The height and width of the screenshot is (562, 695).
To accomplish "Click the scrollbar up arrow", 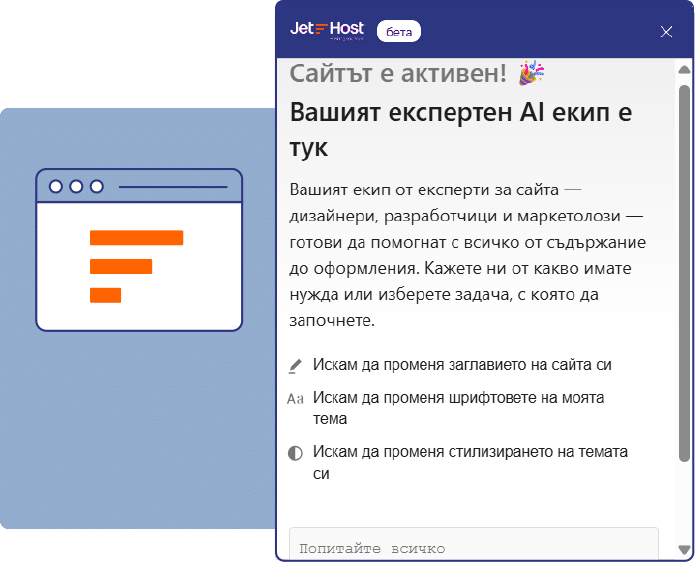I will coord(685,70).
